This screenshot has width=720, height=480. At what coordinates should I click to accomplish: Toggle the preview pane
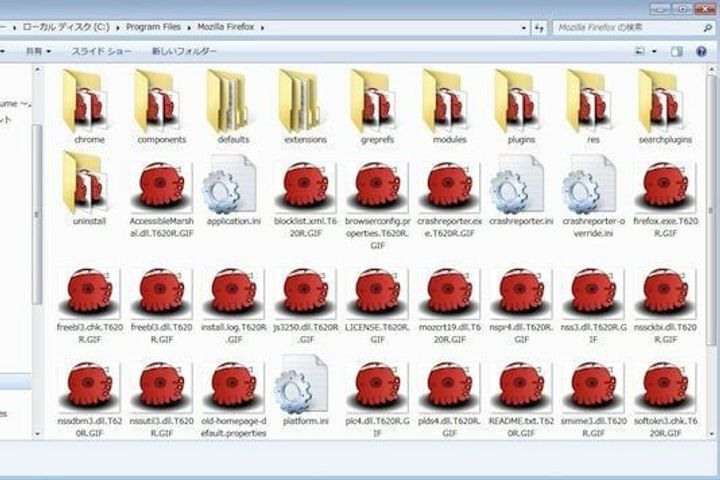pos(676,51)
